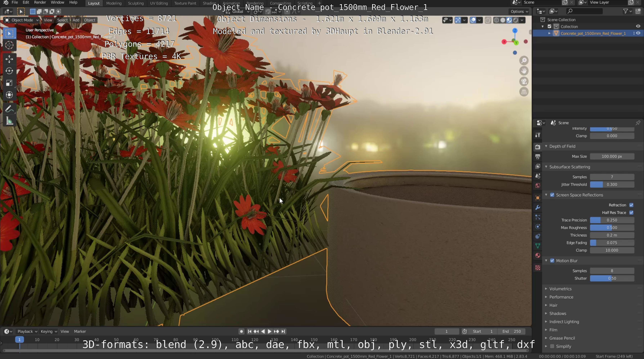The height and width of the screenshot is (359, 644).
Task: Select the Measure ruler tool
Action: pyautogui.click(x=9, y=121)
